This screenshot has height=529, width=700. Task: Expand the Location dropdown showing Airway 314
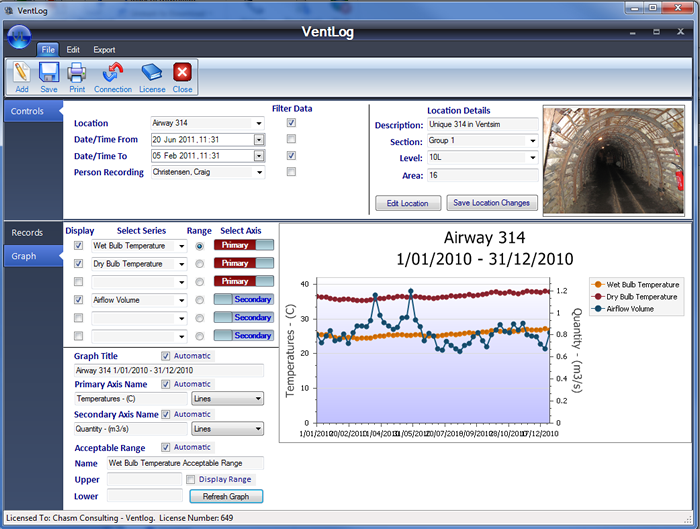tap(259, 123)
